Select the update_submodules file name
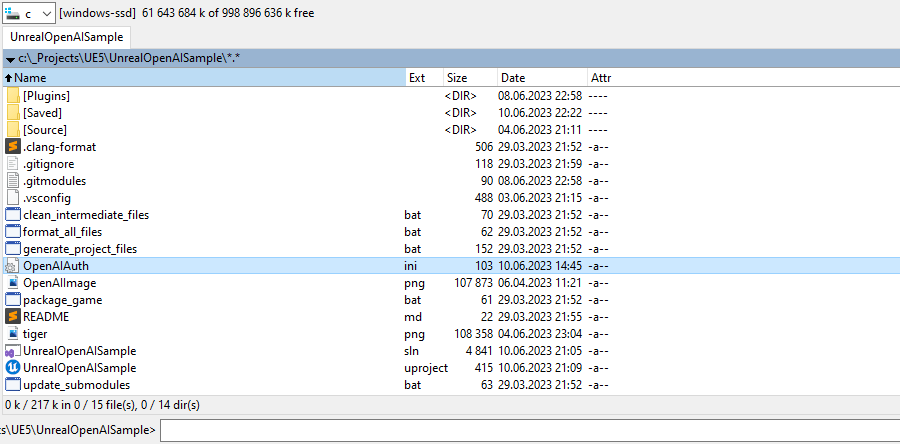900x444 pixels. 76,385
